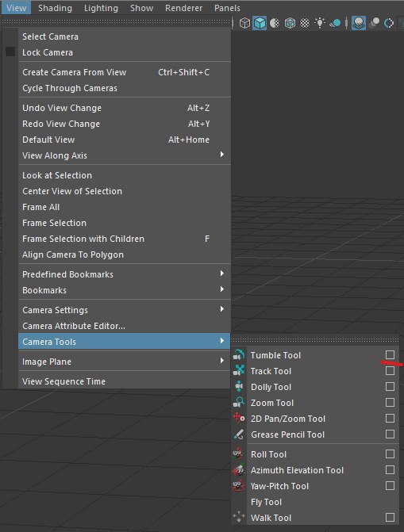Open Dolly Tool option box
The height and width of the screenshot is (532, 404).
[x=390, y=386]
